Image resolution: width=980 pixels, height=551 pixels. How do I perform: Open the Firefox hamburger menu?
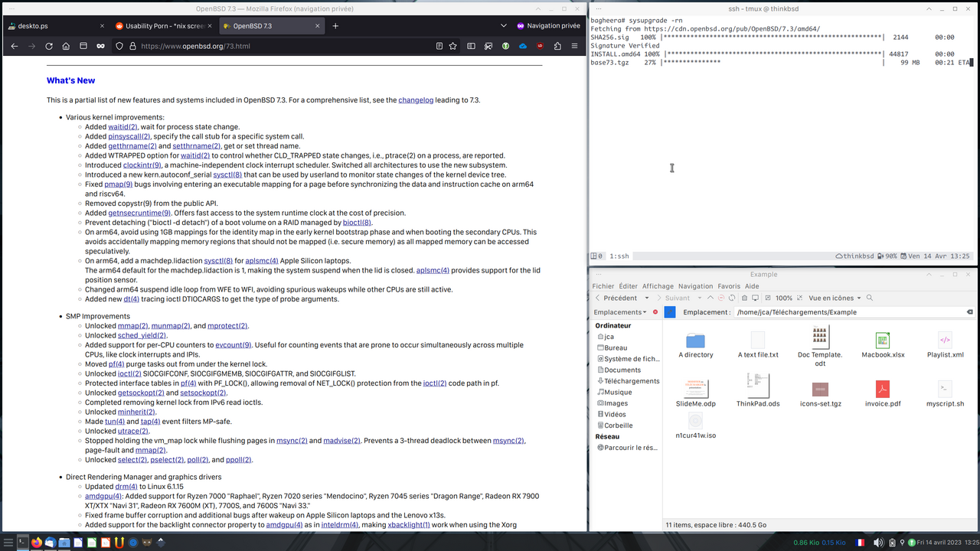[574, 46]
